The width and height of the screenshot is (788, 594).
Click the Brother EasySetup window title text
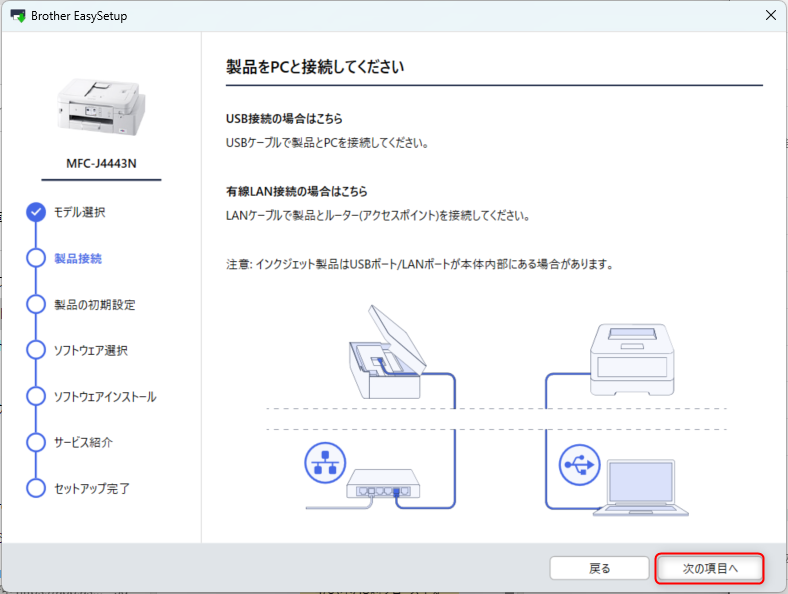click(79, 16)
